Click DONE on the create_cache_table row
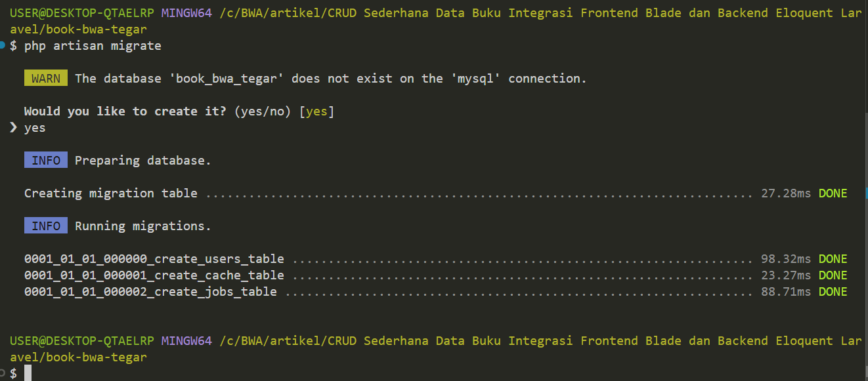The width and height of the screenshot is (868, 381). (833, 275)
